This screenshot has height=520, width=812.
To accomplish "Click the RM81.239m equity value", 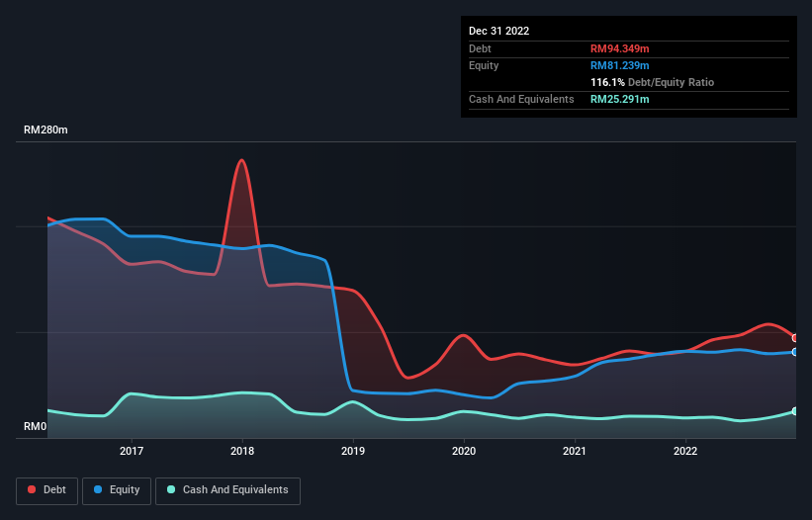I will coord(620,65).
